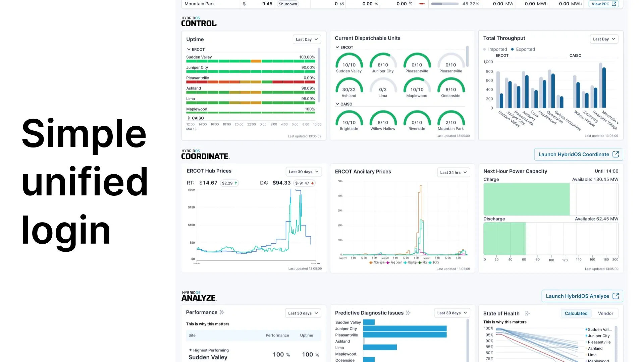Viewport: 644px width, 362px height.
Task: Click the Brightside 10/10 gauge
Action: point(349,120)
